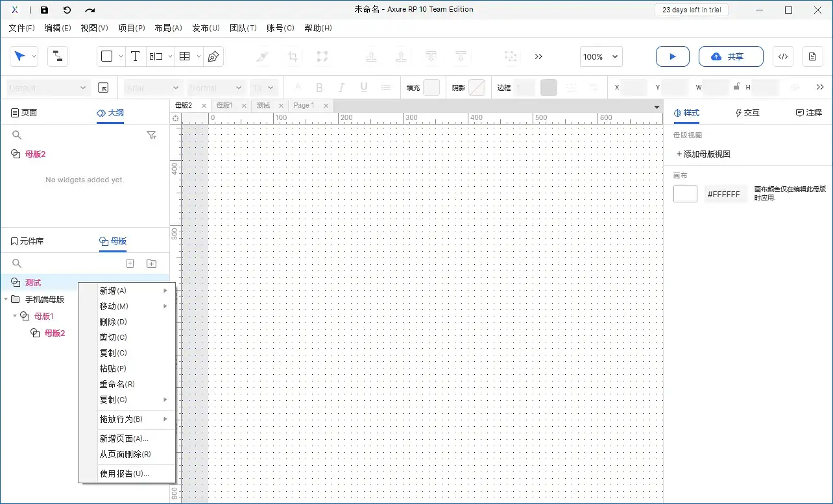833x504 pixels.
Task: Click the add folder icon in masters
Action: 151,263
